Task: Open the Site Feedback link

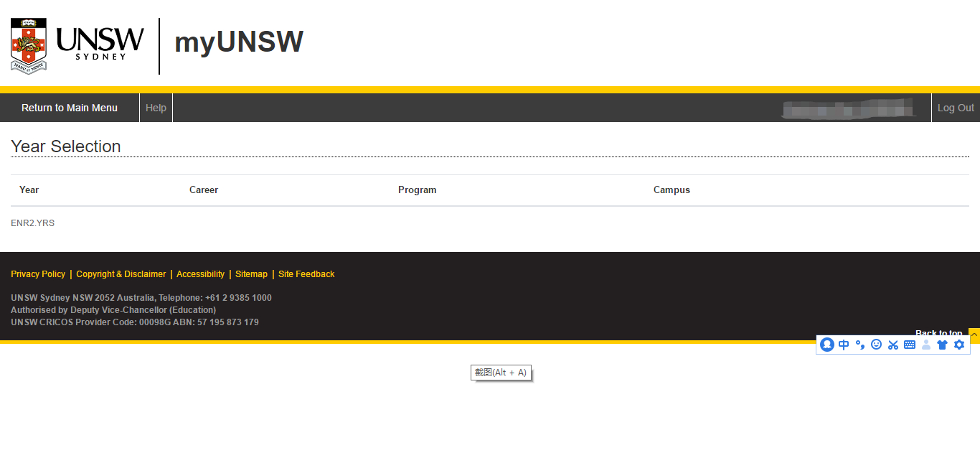Action: pyautogui.click(x=306, y=274)
